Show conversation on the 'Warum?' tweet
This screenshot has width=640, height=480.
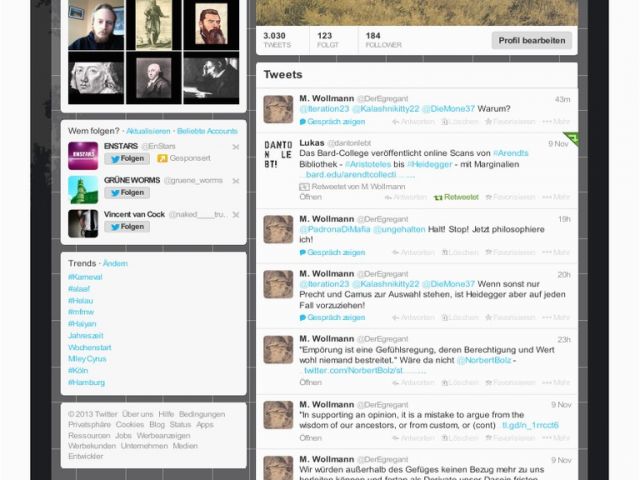[332, 122]
